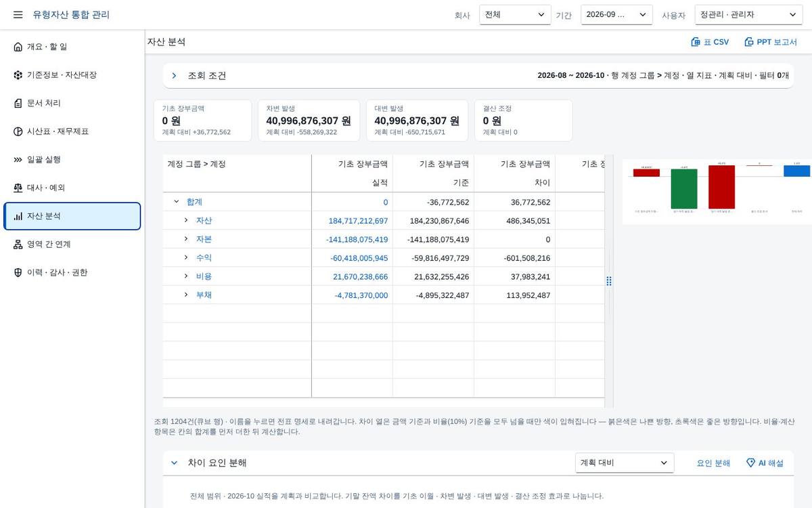
Task: Click the icon beside 시산표 · 재무제표
Action: tap(18, 131)
